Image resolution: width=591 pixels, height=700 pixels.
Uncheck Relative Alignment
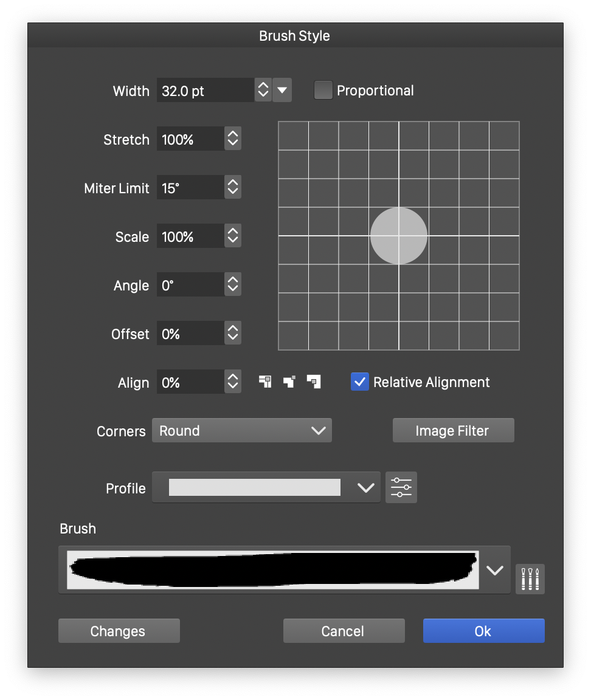tap(360, 382)
